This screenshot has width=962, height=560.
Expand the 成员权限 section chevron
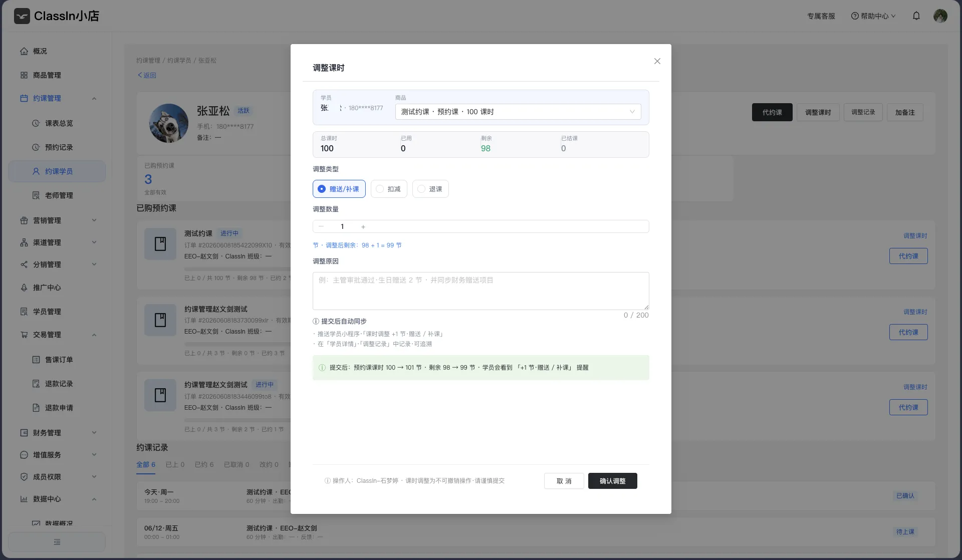(94, 477)
